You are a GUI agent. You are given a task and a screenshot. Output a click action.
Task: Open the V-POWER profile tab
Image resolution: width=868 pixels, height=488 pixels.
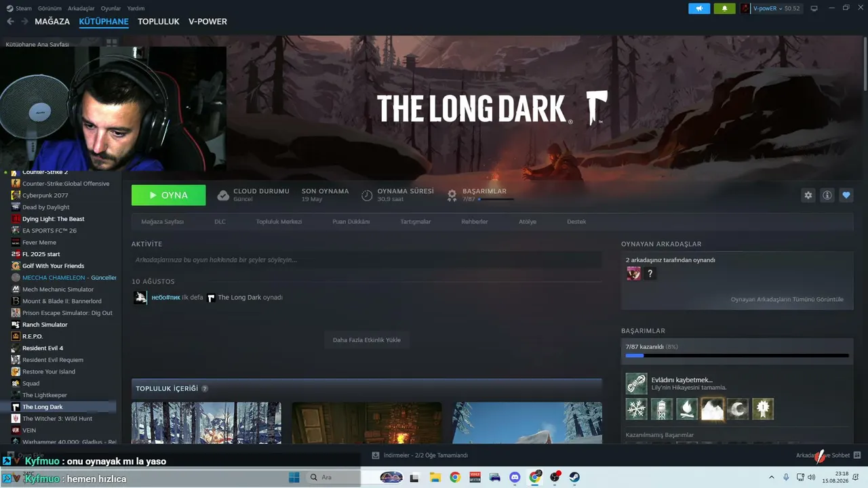point(208,22)
